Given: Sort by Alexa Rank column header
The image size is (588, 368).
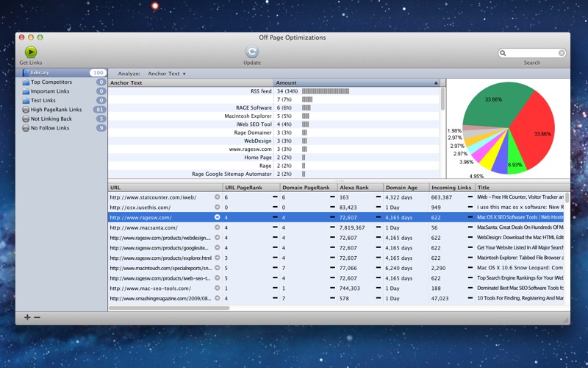Looking at the screenshot, I should click(x=360, y=188).
